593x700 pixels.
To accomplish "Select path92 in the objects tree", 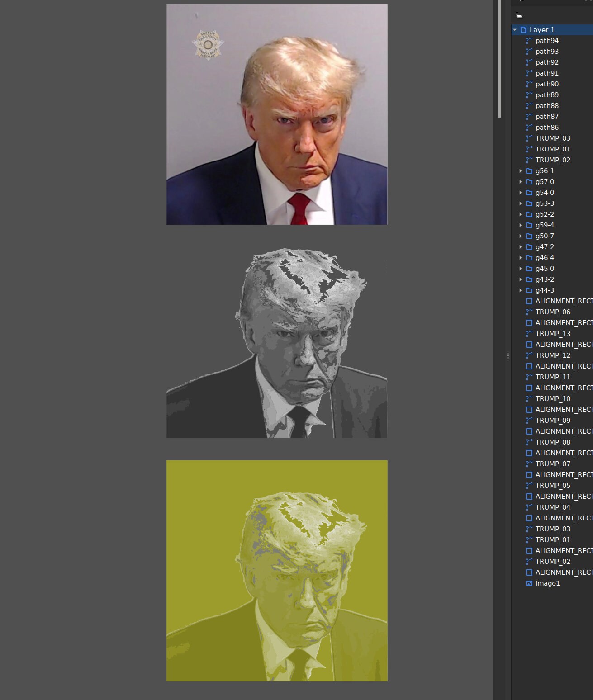I will coord(547,62).
